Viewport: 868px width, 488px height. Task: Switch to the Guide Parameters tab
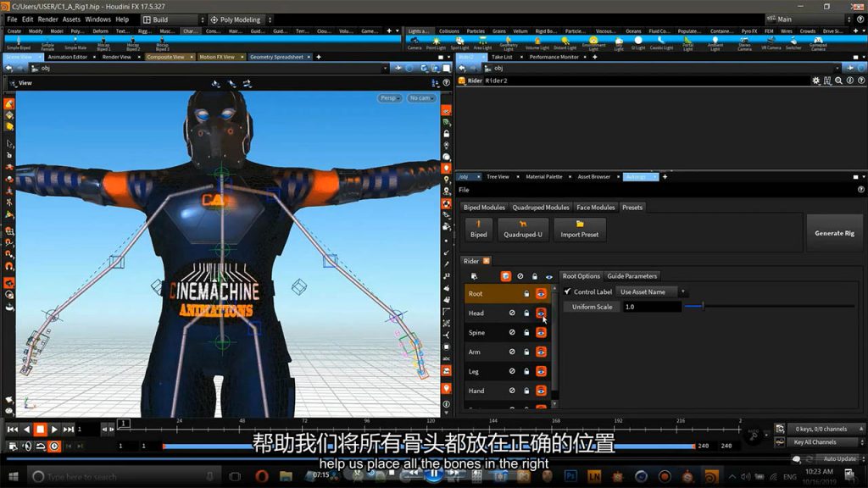coord(632,276)
